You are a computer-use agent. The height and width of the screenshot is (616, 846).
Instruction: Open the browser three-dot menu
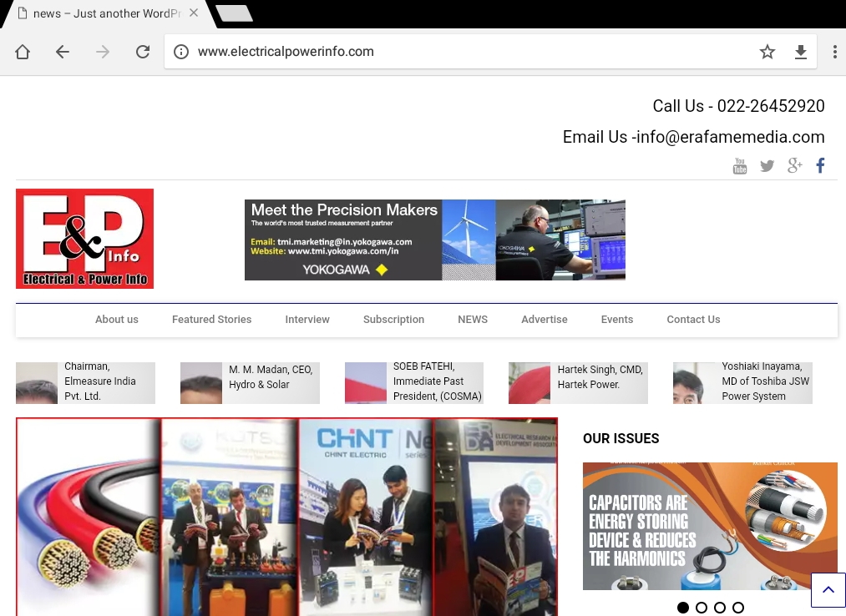(834, 52)
